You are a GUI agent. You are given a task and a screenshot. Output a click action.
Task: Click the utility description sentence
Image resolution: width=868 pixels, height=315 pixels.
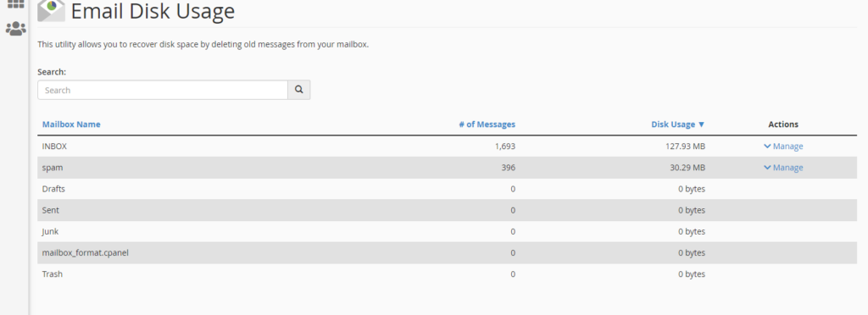203,44
